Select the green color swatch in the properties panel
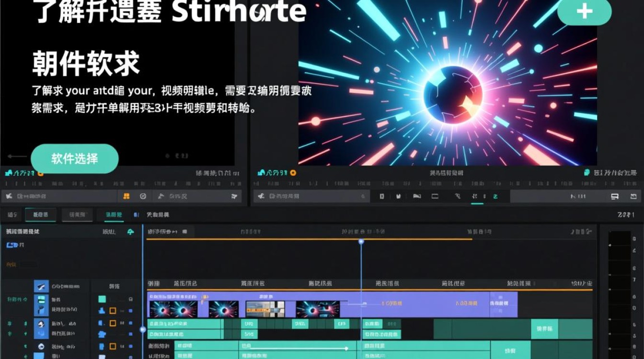The width and height of the screenshot is (644, 359). [x=102, y=299]
